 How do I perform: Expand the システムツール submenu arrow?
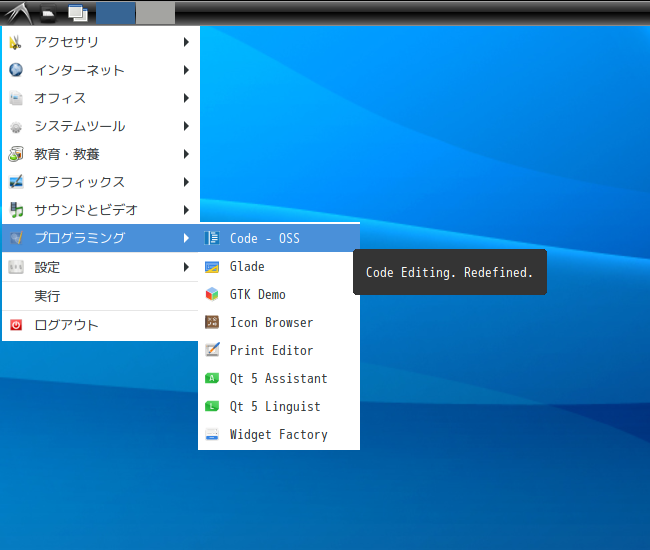tap(186, 126)
